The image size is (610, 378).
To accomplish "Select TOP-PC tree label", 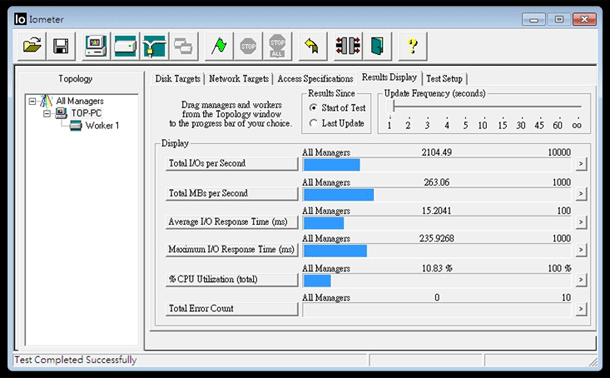I will [x=86, y=113].
